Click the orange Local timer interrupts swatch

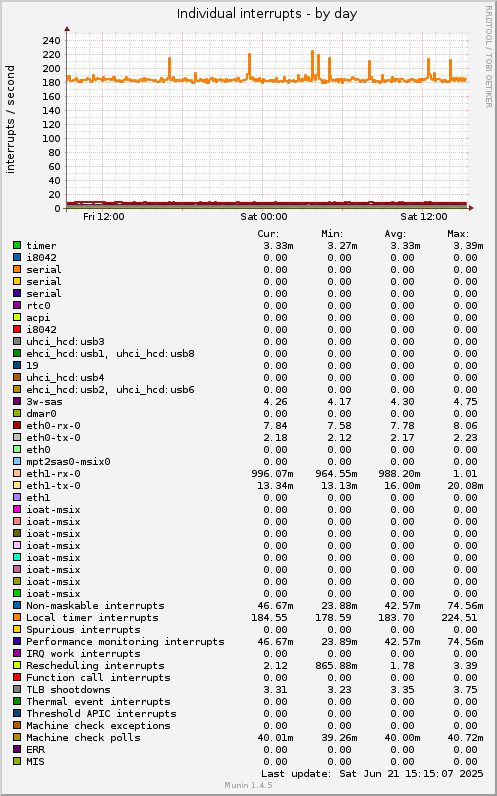coord(17,618)
